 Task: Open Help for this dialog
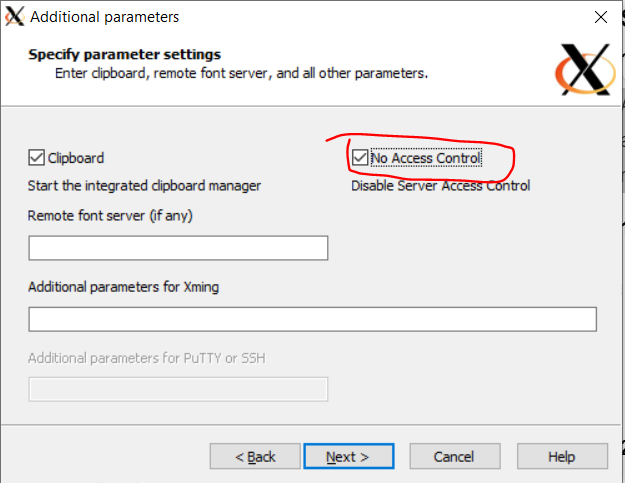point(561,457)
